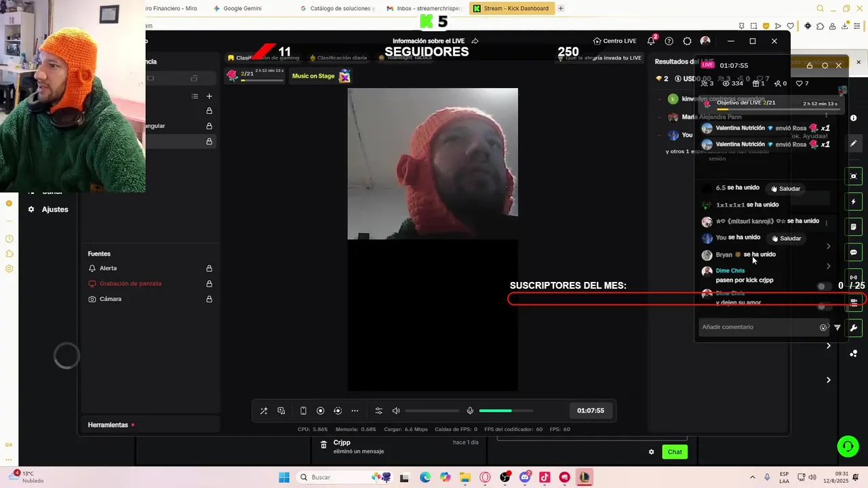The width and height of the screenshot is (868, 488).
Task: Open the three-dot more options menu
Action: point(355,411)
